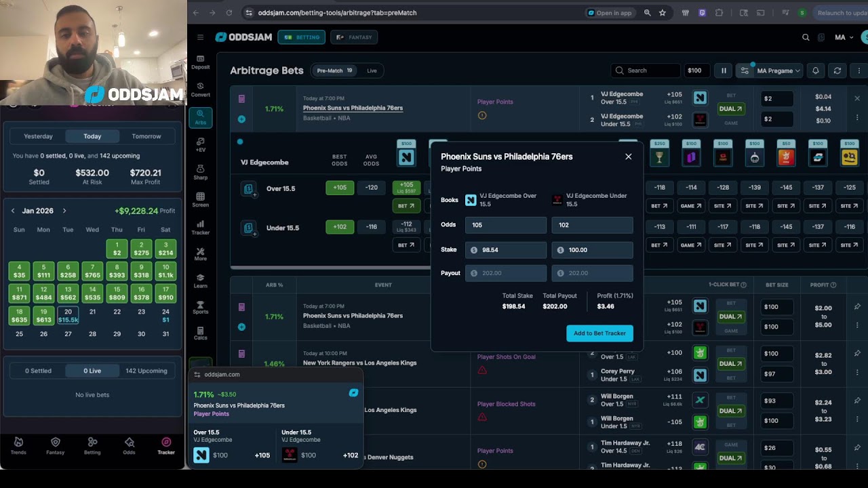This screenshot has width=868, height=488.
Task: Open the Chrome extensions puzzle menu
Action: [x=719, y=12]
